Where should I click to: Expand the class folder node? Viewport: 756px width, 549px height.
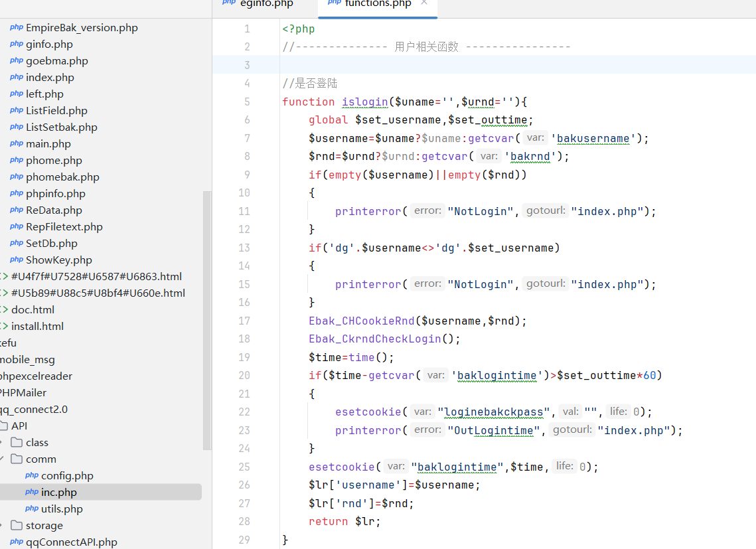point(2,443)
